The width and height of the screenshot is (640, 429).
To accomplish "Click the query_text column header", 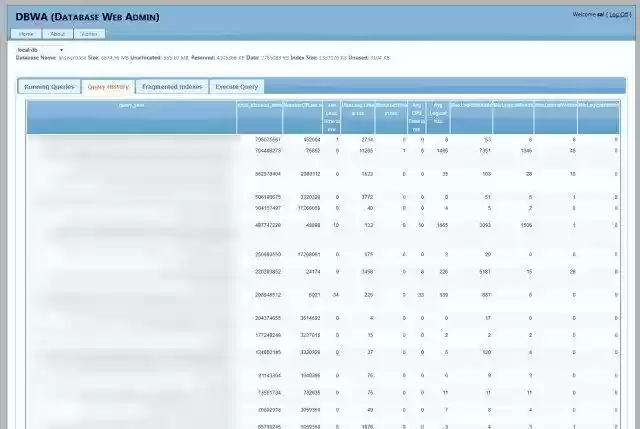I will pos(131,117).
